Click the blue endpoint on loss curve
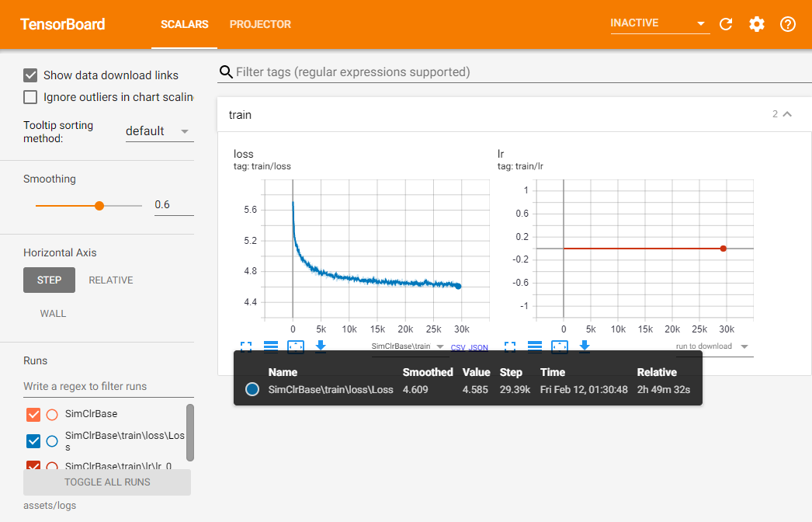Viewport: 812px width, 522px height. point(458,286)
